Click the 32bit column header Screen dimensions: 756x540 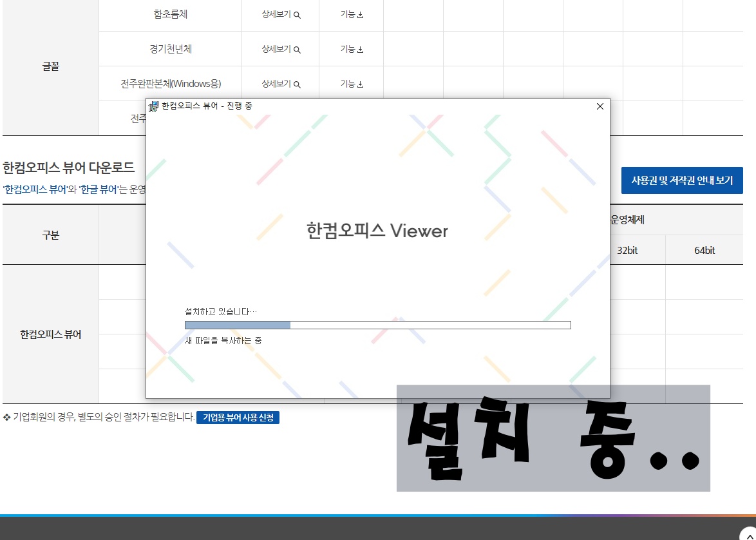coord(627,250)
